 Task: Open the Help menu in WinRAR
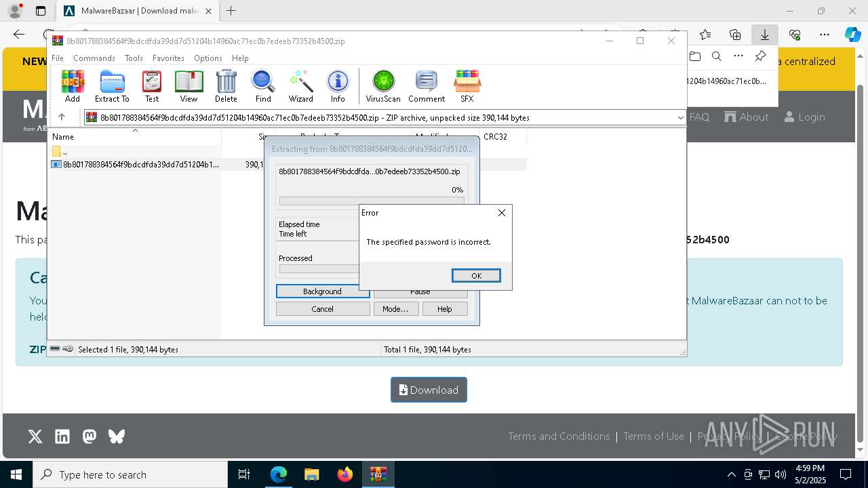tap(240, 58)
